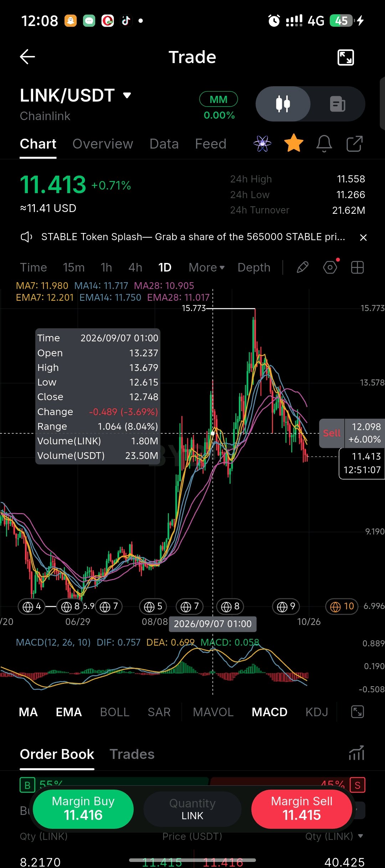Switch to the Trades tab
This screenshot has height=868, width=385.
pyautogui.click(x=132, y=754)
